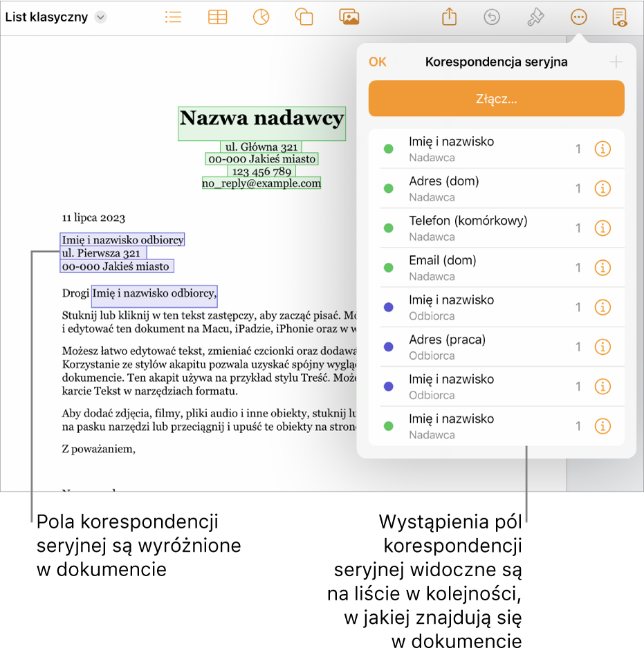Viewport: 644px width, 655px height.
Task: Tap the plus icon to add a merge field
Action: [616, 62]
